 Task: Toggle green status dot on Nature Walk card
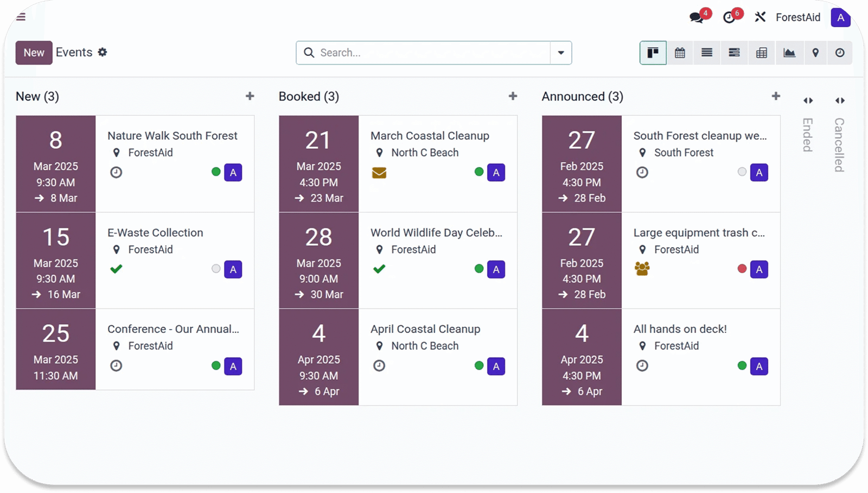[x=216, y=172]
